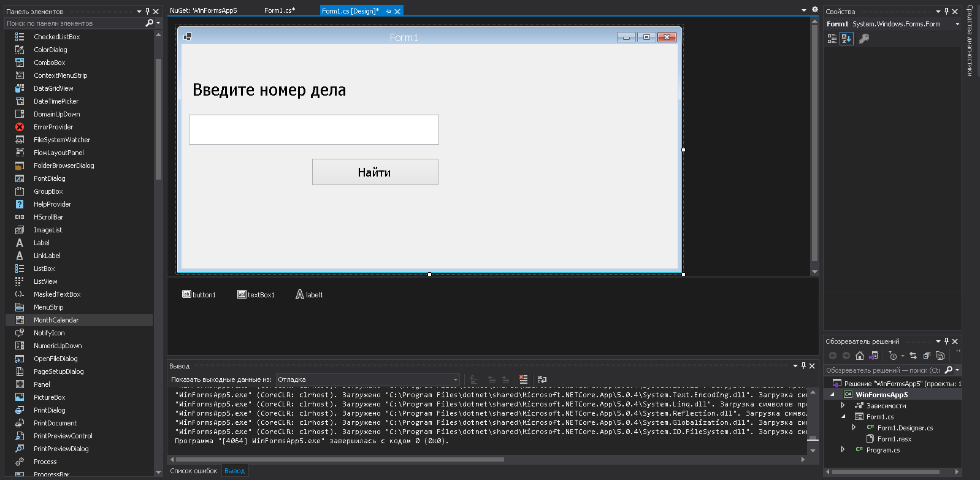Screen dimensions: 980x480
Task: Open pending changes filter clock icon
Action: (x=893, y=356)
